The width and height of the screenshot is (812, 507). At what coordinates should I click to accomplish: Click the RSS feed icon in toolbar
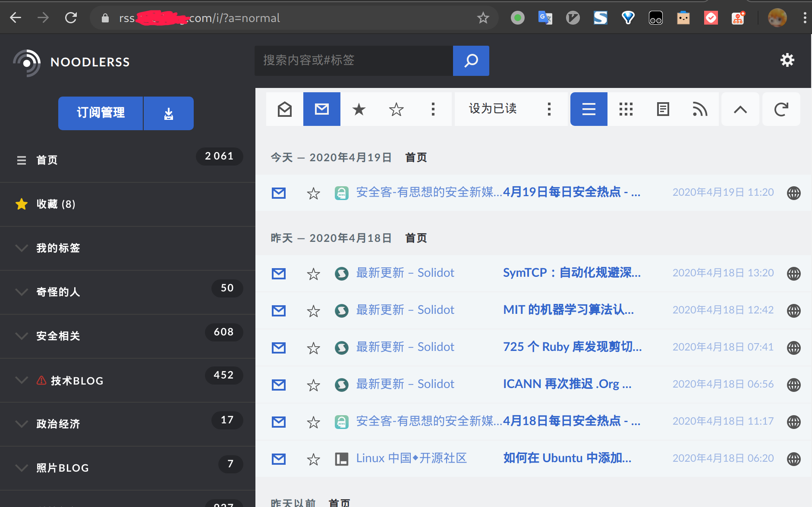click(700, 110)
